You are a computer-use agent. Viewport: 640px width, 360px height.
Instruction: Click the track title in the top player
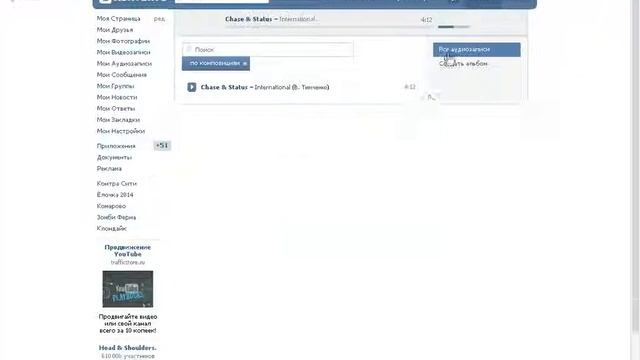coord(272,19)
